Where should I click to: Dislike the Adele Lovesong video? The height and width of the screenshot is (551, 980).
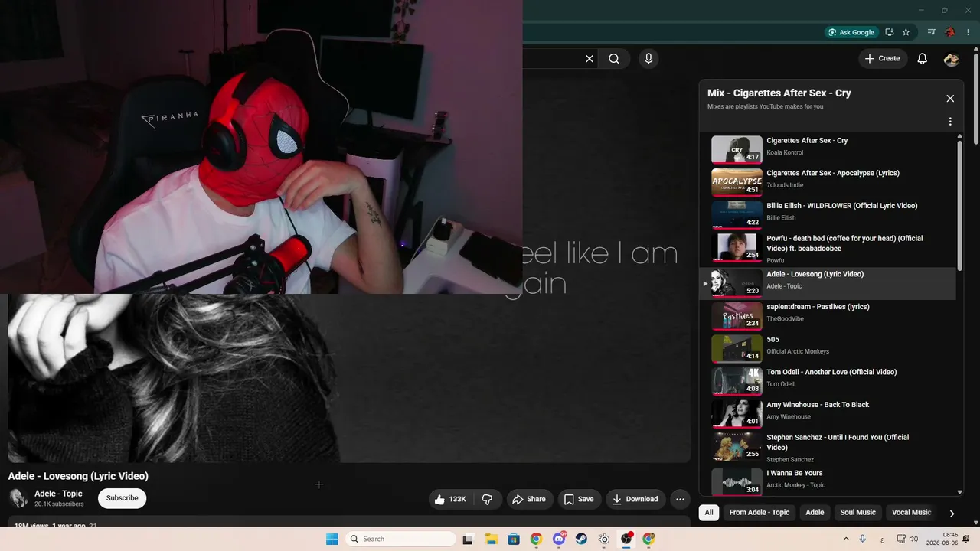coord(488,499)
